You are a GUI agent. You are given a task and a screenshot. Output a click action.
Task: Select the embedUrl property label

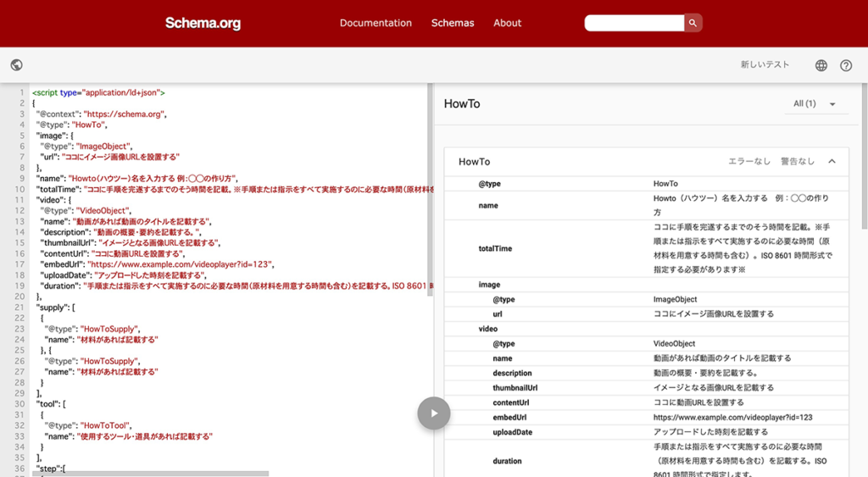[x=509, y=417]
